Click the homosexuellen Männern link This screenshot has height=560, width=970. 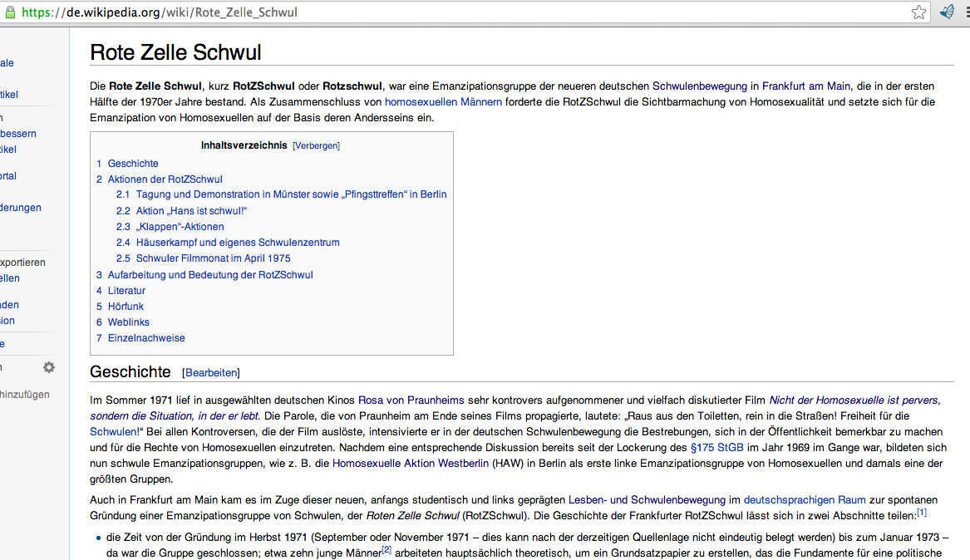click(x=441, y=101)
